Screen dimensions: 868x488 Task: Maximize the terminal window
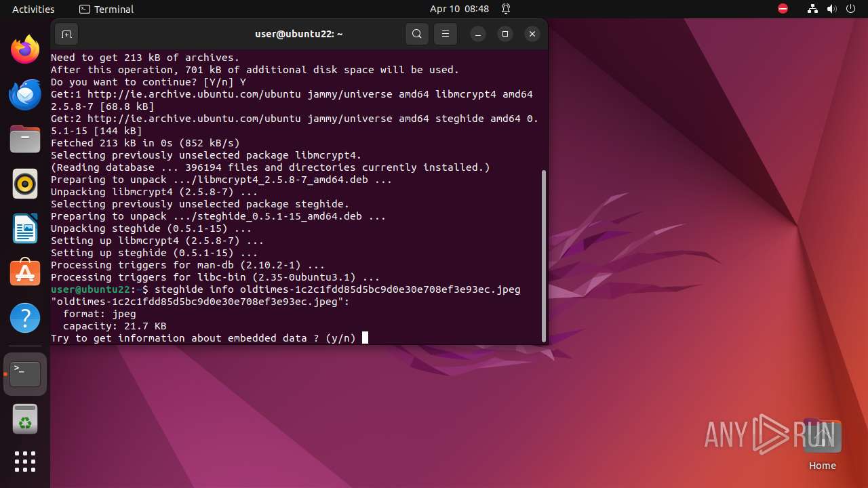tap(505, 34)
